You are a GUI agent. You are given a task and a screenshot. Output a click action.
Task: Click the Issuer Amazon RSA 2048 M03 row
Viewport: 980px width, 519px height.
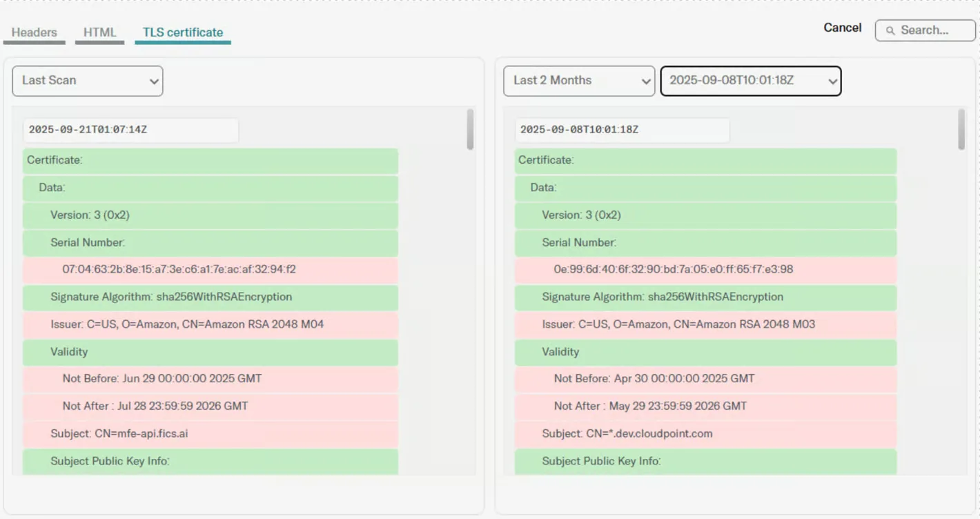tap(705, 324)
